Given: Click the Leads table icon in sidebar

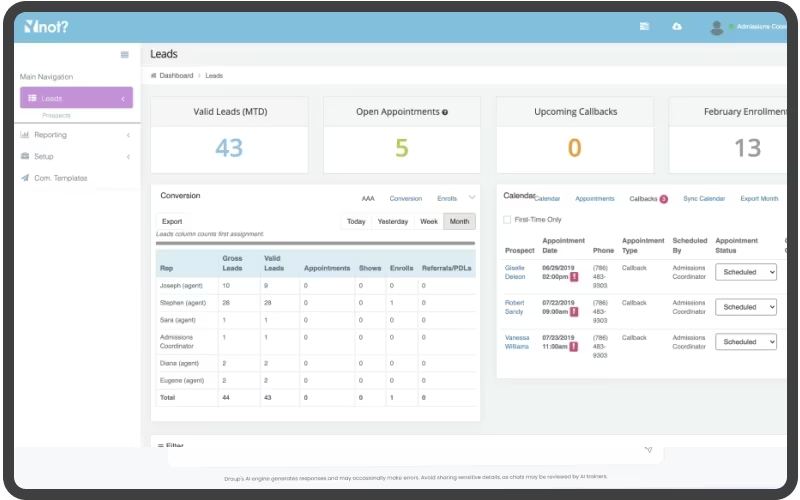Looking at the screenshot, I should [x=32, y=98].
